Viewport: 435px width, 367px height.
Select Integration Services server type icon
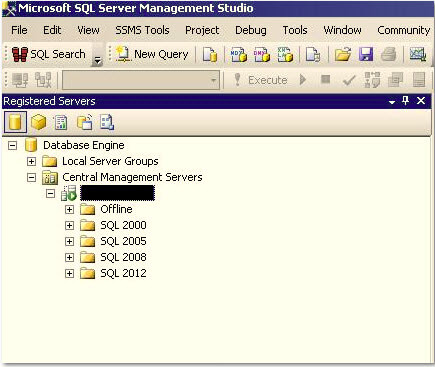tap(107, 122)
